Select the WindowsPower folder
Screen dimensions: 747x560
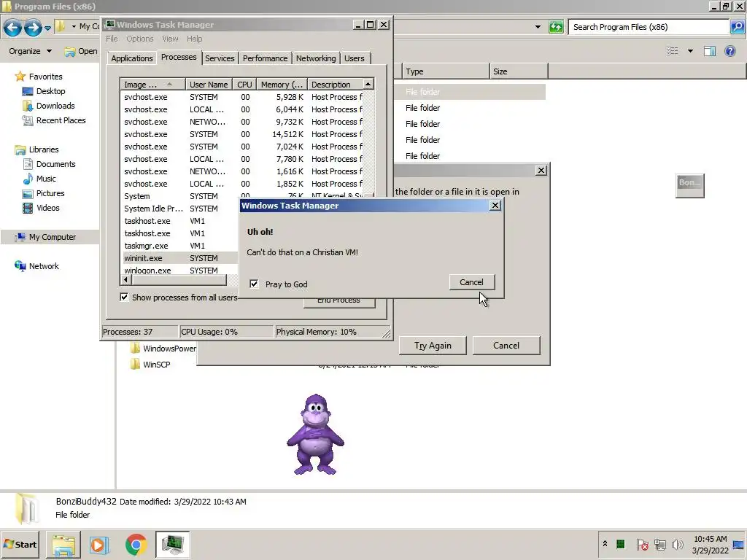(x=163, y=349)
